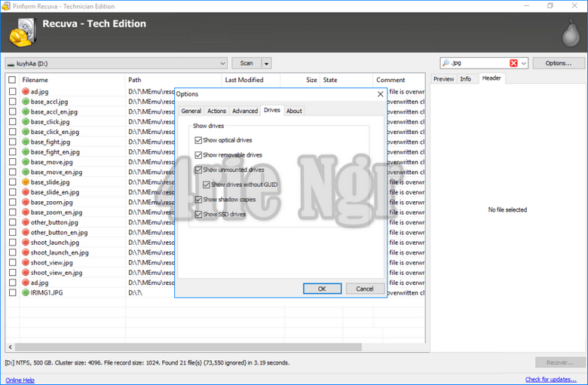Click green status dot for base_move.jpg
Viewport: 588px width, 385px height.
(x=26, y=161)
